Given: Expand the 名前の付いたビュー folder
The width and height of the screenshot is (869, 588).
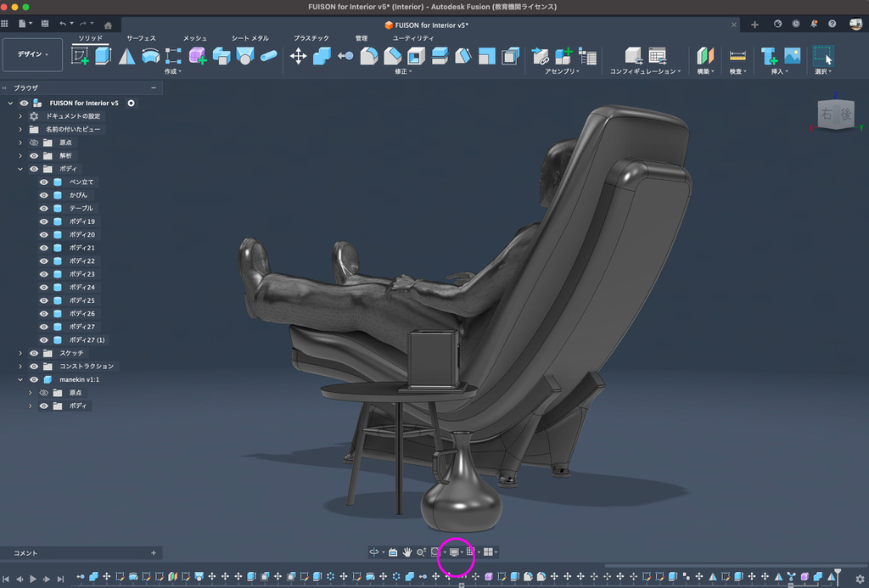Looking at the screenshot, I should point(20,129).
